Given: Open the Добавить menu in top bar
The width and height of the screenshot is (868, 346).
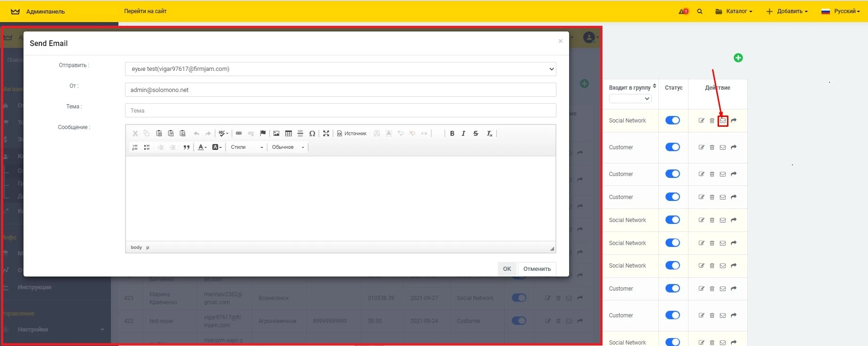Looking at the screenshot, I should coord(787,11).
